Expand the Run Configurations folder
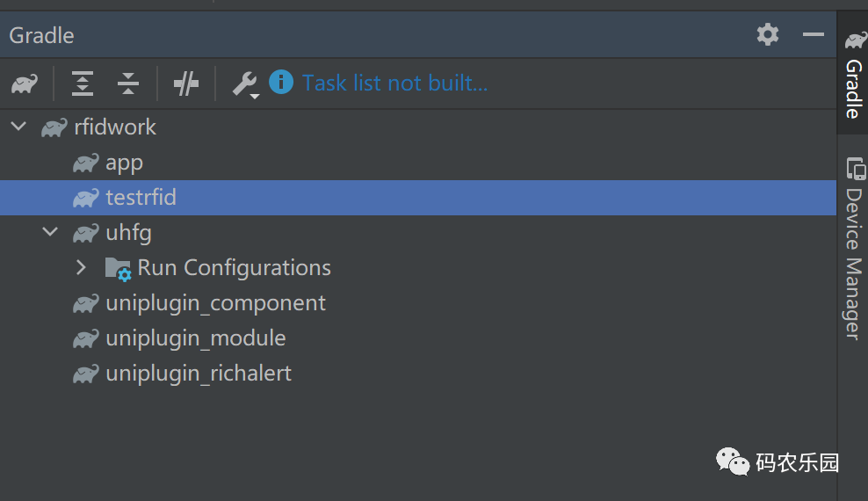The height and width of the screenshot is (501, 868). (x=81, y=267)
